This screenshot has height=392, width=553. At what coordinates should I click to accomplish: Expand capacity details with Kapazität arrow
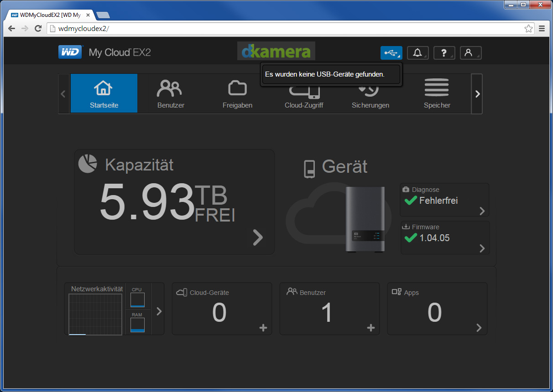tap(258, 237)
